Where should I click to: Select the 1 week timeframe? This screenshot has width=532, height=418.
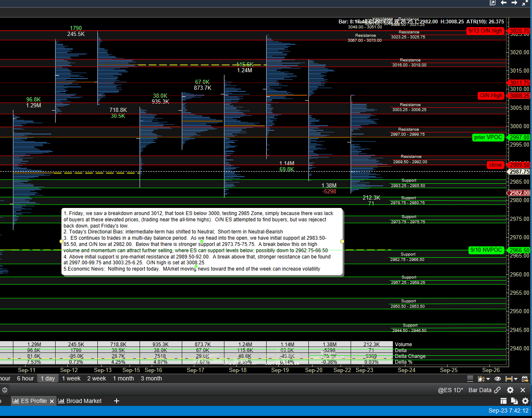click(71, 378)
